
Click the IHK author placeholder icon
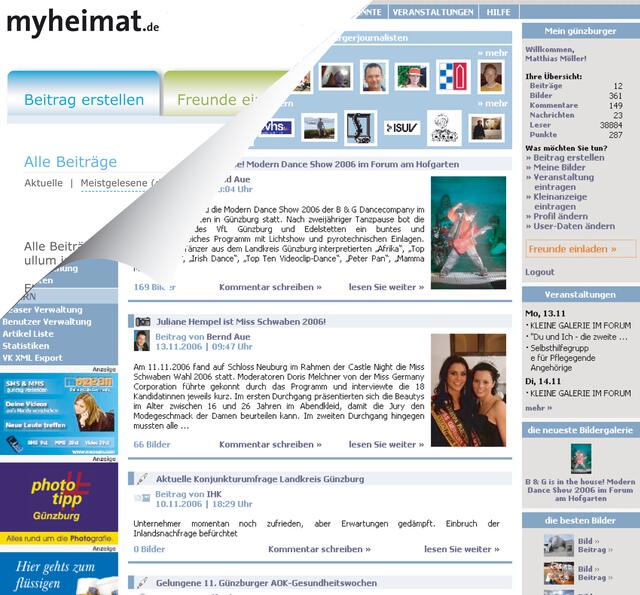[142, 498]
